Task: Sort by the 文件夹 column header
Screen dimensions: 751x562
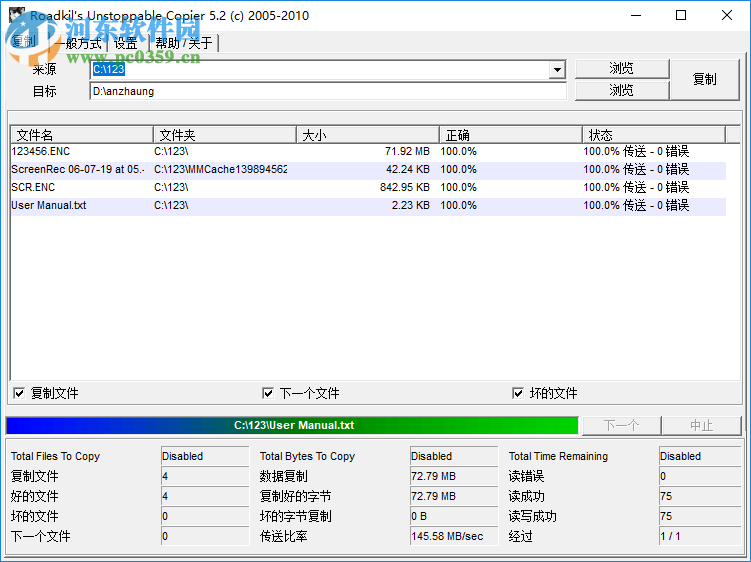Action: (225, 135)
